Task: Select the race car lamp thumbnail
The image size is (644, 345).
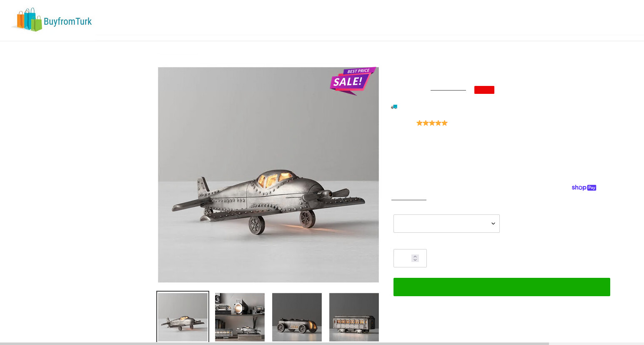Action: point(297,317)
